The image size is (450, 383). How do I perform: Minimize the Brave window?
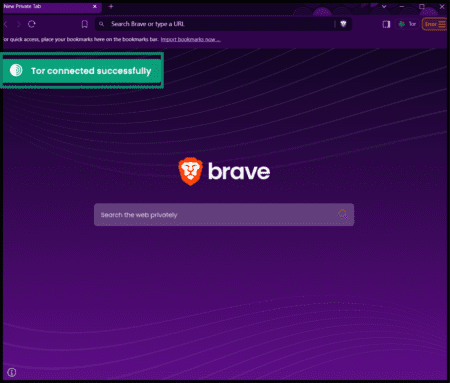(x=402, y=6)
